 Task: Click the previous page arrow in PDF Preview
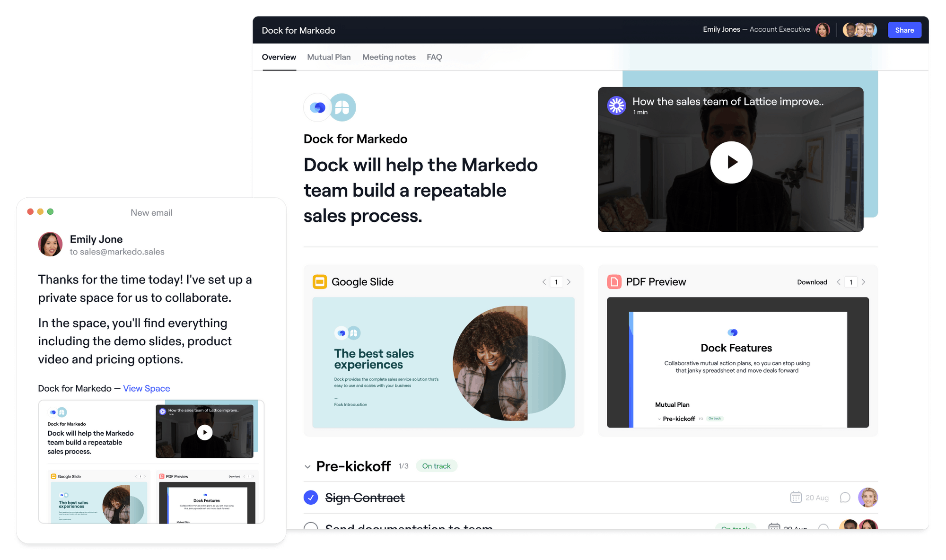838,282
